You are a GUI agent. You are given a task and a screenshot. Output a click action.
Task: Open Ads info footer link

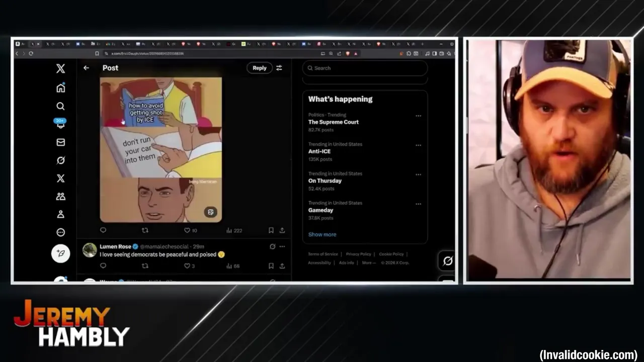point(347,263)
